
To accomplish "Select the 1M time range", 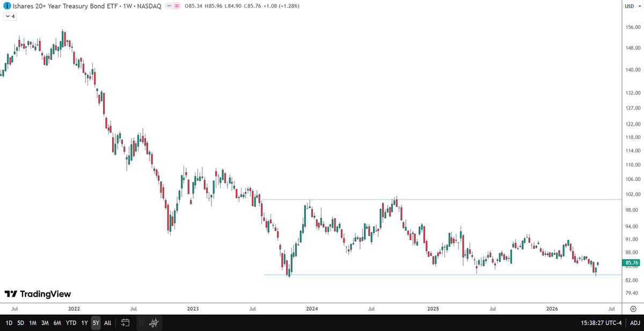I will tap(33, 323).
